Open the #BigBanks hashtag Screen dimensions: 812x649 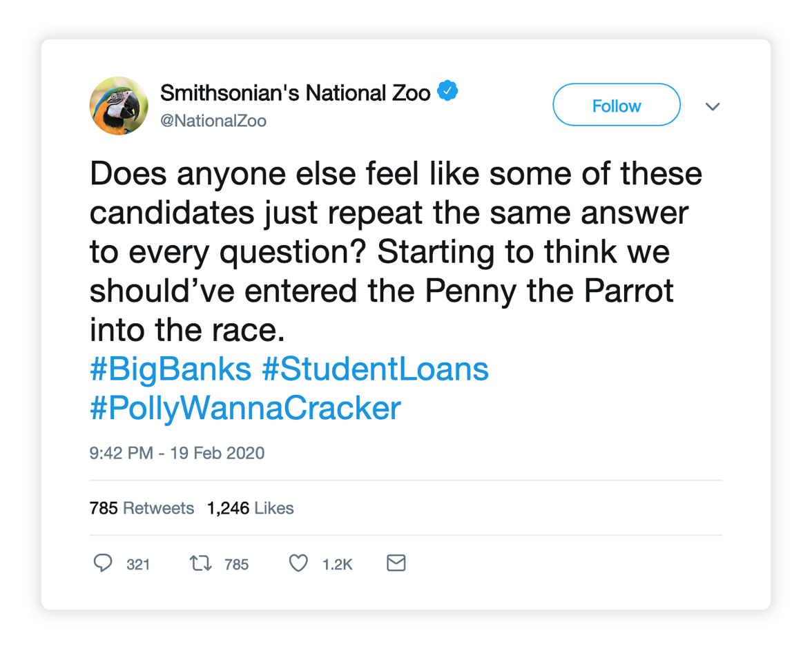pyautogui.click(x=171, y=369)
